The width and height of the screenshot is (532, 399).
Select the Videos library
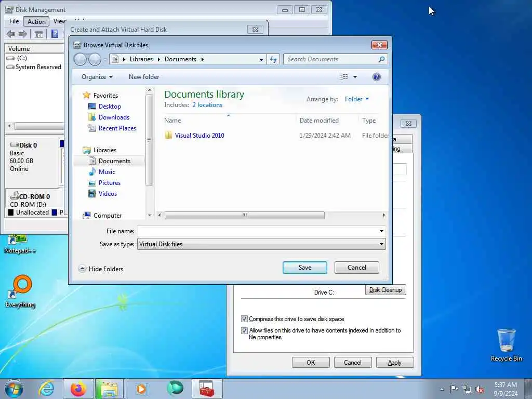click(108, 193)
